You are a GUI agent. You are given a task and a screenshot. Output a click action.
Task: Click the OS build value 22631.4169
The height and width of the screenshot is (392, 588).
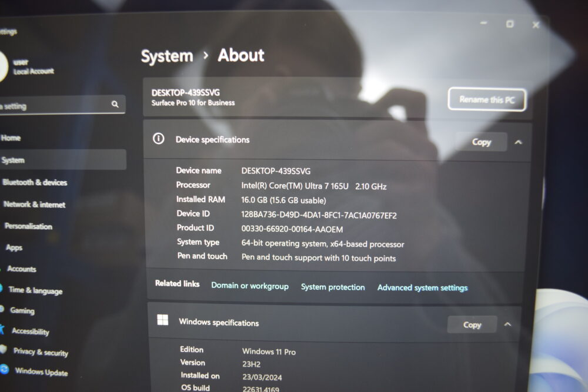[x=260, y=389]
